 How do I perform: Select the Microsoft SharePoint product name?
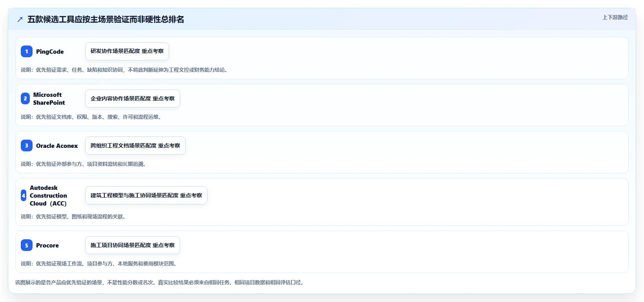coord(49,98)
